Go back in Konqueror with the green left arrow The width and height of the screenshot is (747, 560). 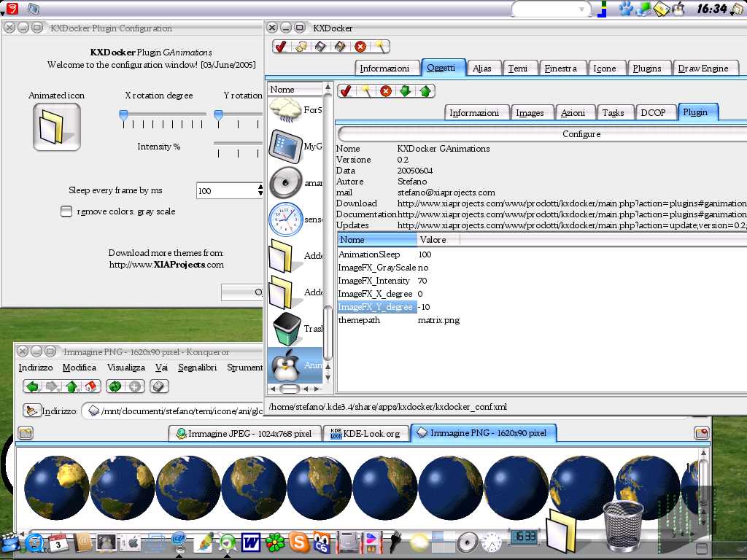32,386
